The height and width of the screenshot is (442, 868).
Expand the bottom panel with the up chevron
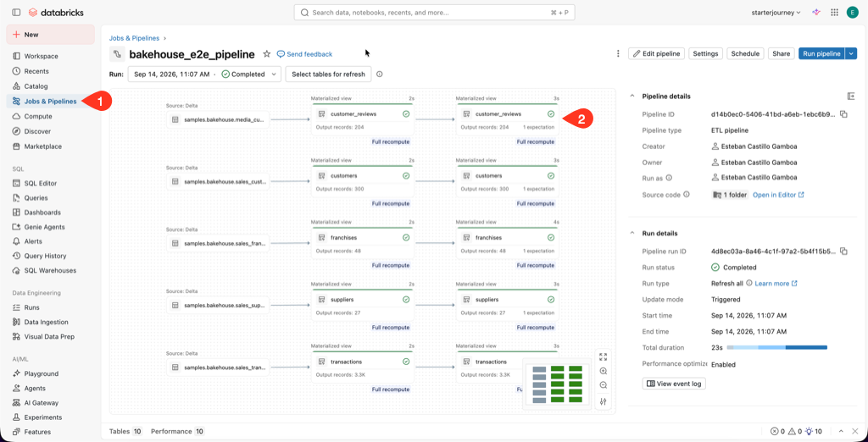pyautogui.click(x=841, y=432)
